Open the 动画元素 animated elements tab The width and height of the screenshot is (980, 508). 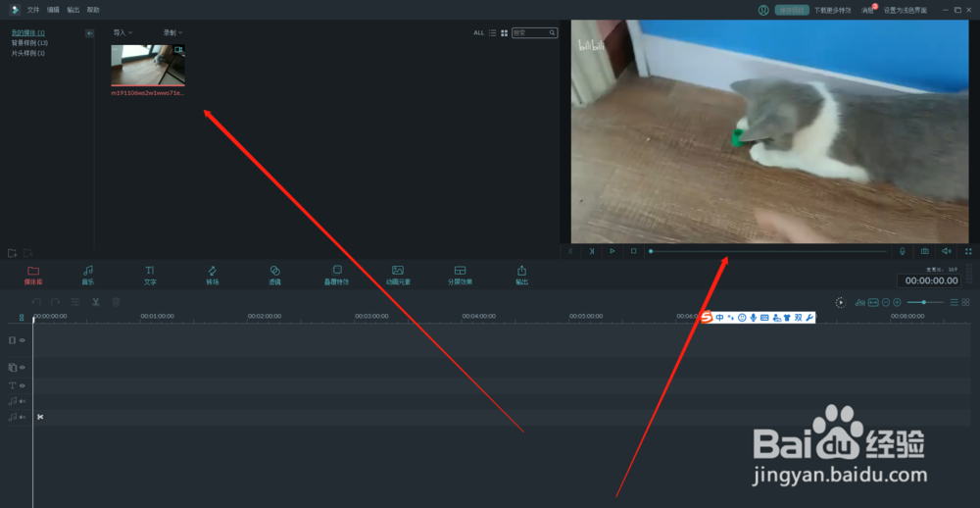point(398,276)
